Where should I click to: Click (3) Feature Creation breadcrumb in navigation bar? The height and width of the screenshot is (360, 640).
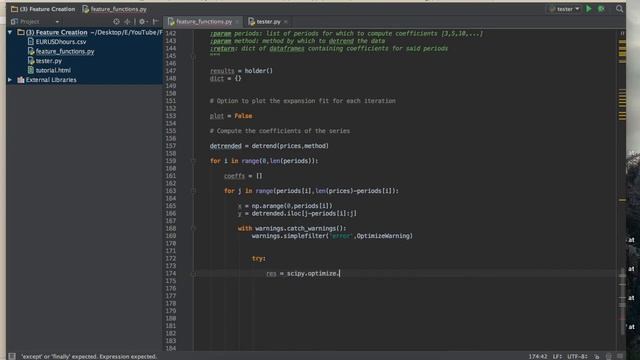click(43, 9)
